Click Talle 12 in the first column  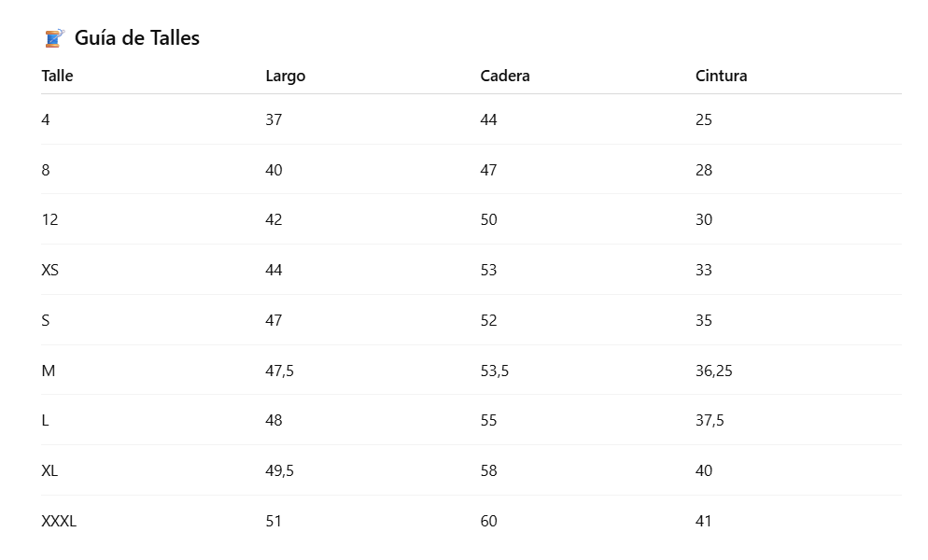coord(49,219)
